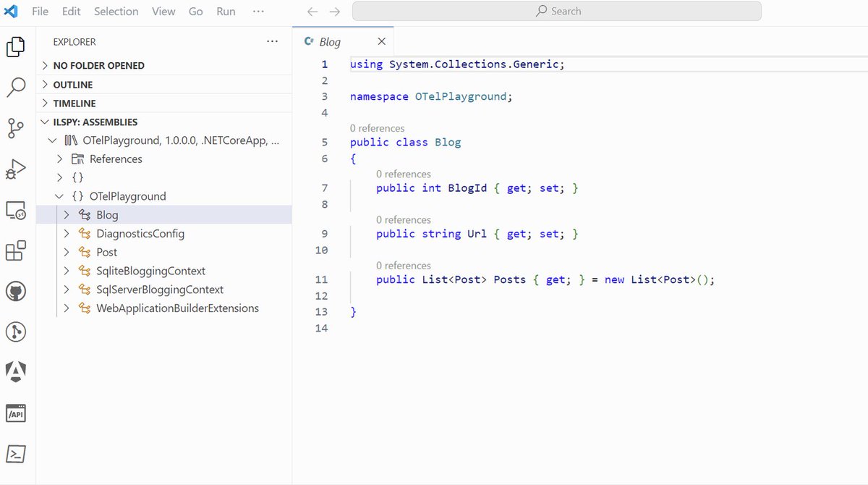Open the View menu
The image size is (868, 485).
point(163,12)
